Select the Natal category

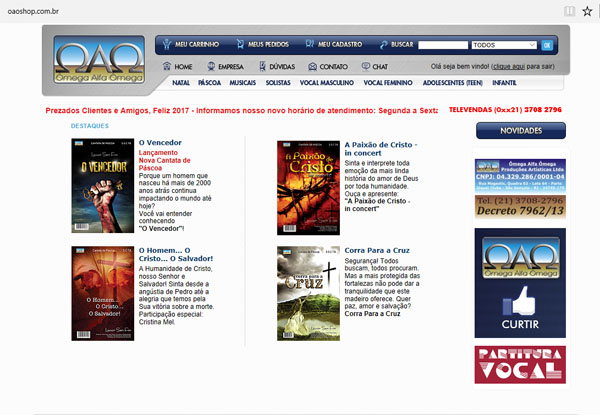click(181, 83)
